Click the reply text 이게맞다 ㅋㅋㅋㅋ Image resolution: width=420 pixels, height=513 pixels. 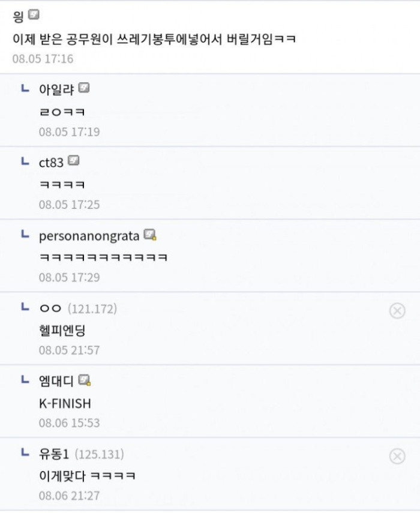[x=87, y=476]
